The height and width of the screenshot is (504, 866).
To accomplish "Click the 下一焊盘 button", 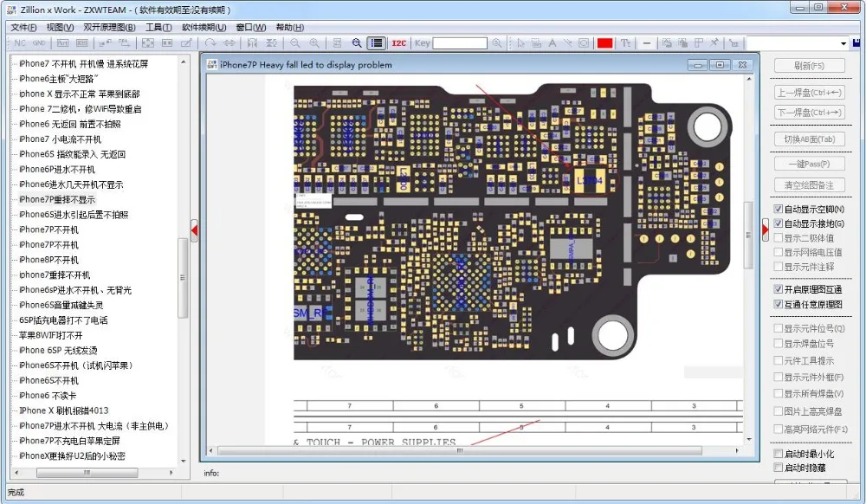I will 809,112.
